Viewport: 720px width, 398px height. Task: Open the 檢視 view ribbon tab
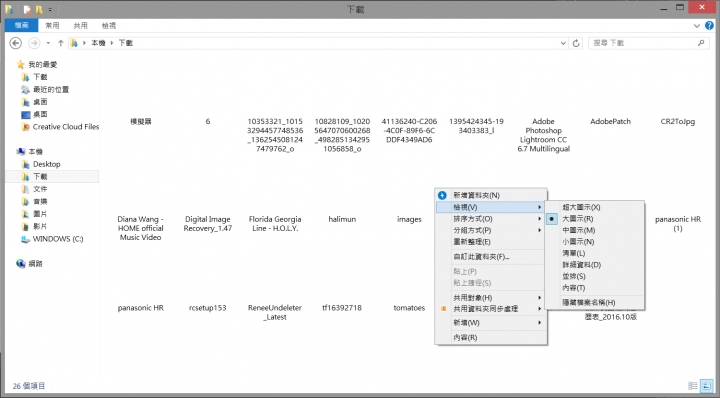(109, 26)
